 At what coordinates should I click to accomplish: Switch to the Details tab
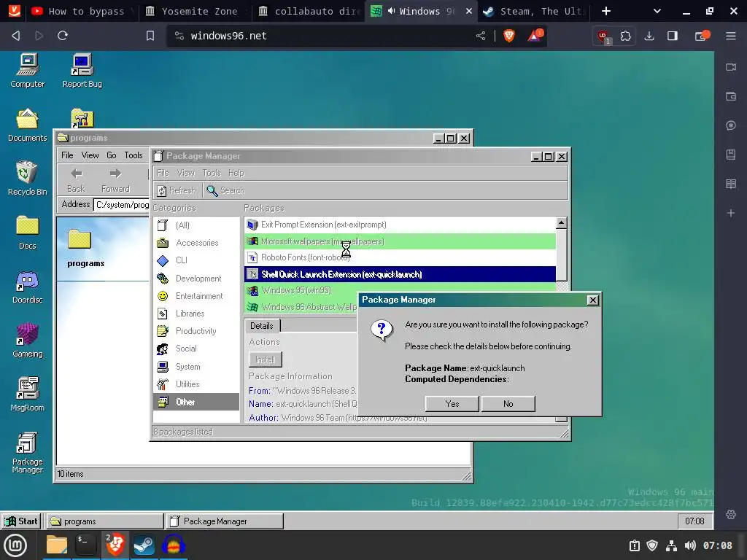262,326
